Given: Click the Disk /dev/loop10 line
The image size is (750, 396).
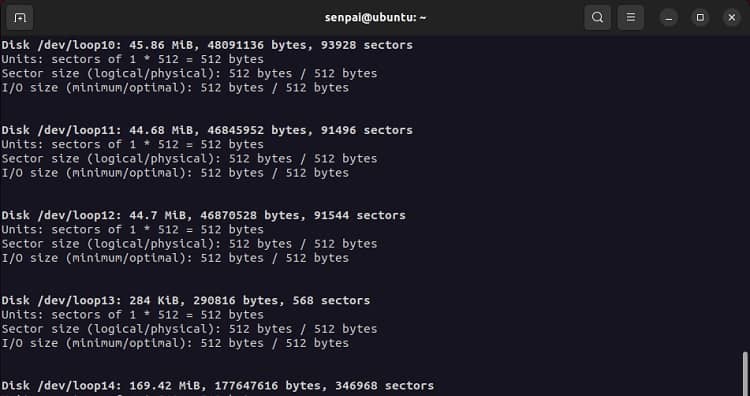Looking at the screenshot, I should (207, 45).
